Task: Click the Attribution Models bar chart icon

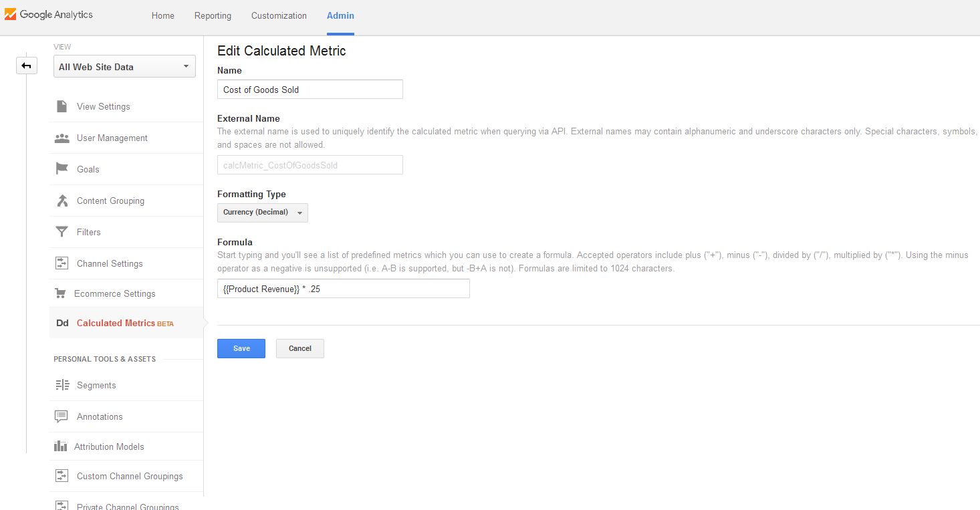Action: coord(61,447)
